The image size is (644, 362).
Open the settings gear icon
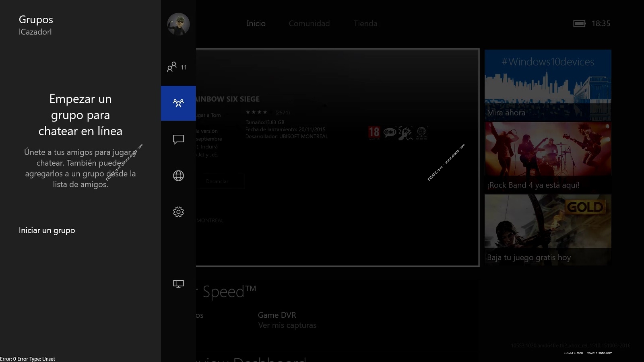[x=178, y=212]
